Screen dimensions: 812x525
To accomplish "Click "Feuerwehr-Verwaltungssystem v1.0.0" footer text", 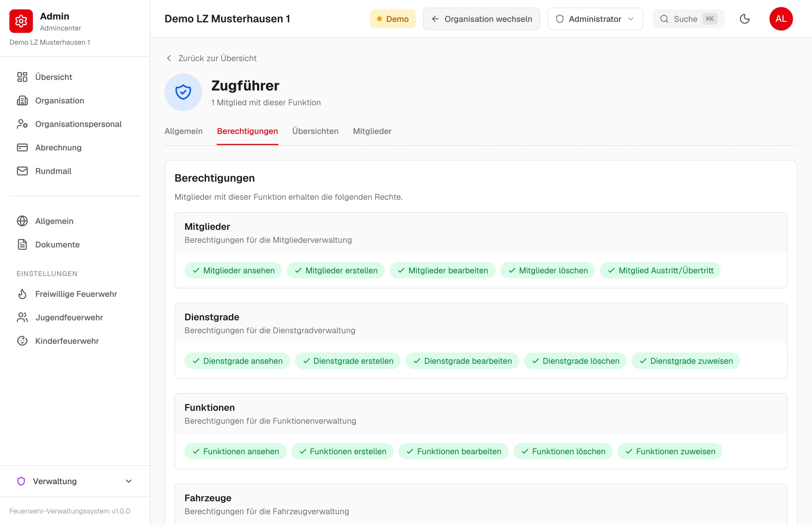I will [x=70, y=511].
